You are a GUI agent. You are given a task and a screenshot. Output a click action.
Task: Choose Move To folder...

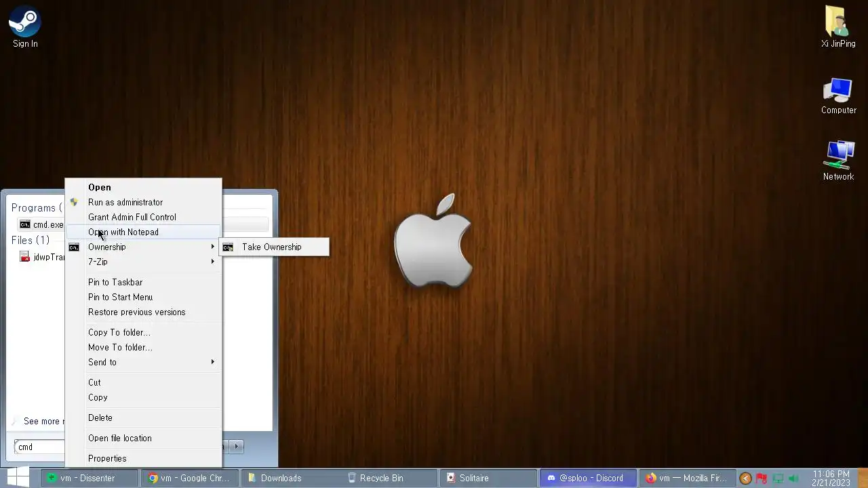pyautogui.click(x=143, y=347)
